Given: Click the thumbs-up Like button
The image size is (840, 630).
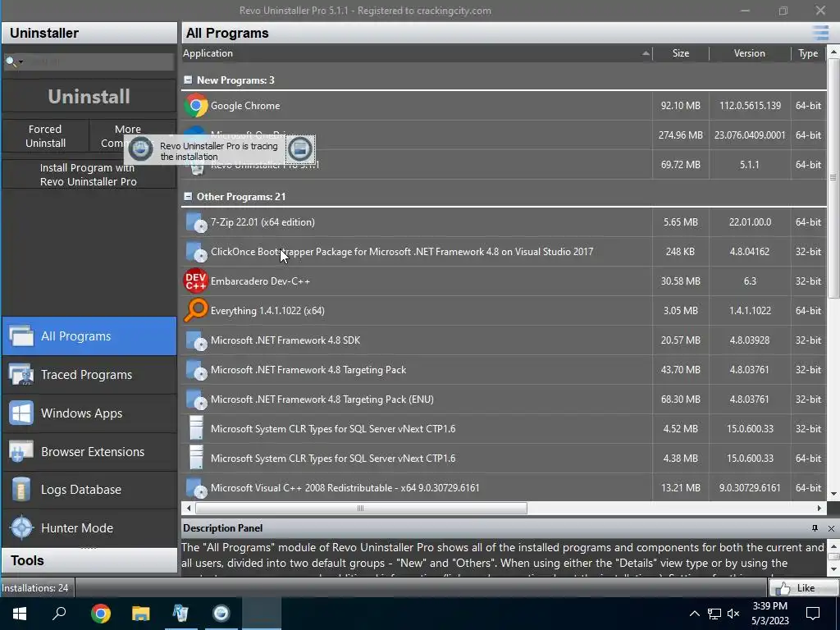Looking at the screenshot, I should [x=804, y=587].
